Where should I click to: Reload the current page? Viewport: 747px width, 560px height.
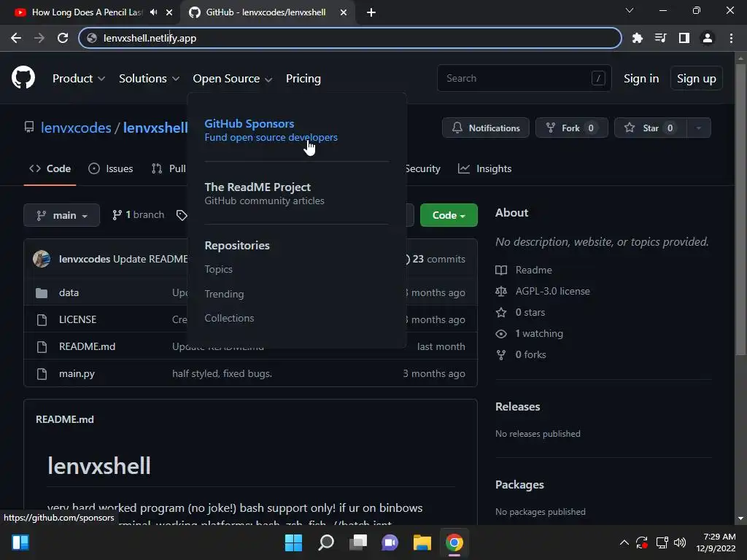63,38
